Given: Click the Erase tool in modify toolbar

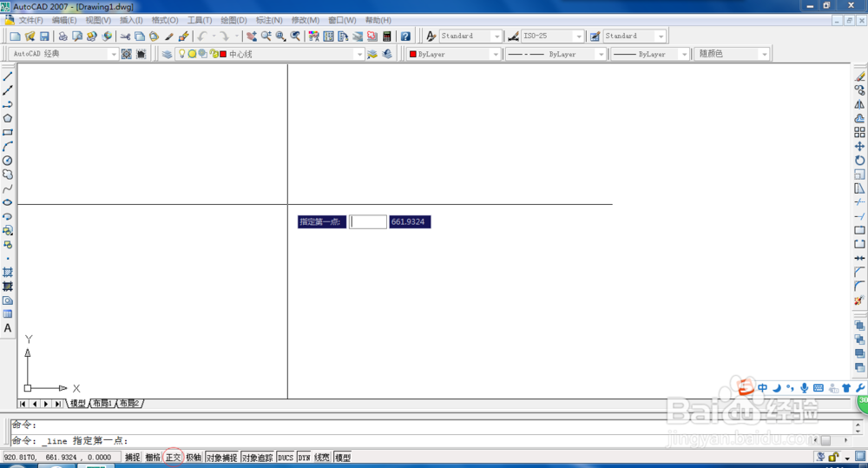Looking at the screenshot, I should [x=859, y=76].
